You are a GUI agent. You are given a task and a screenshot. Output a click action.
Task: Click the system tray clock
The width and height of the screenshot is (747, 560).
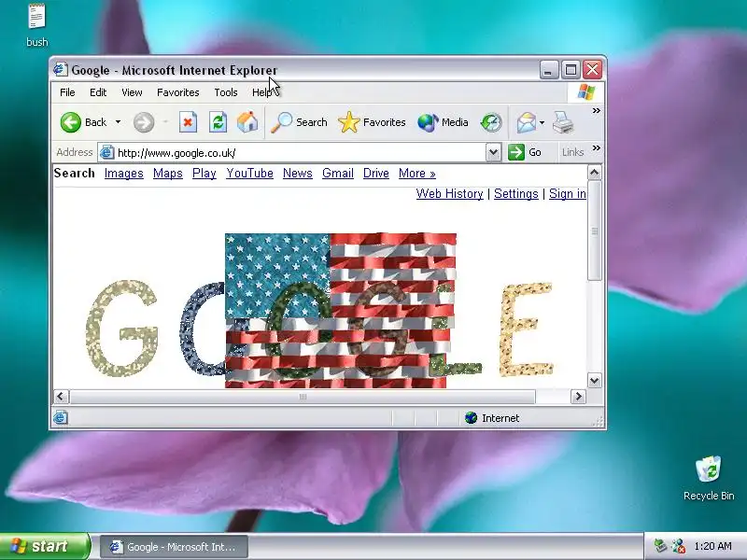click(x=712, y=546)
